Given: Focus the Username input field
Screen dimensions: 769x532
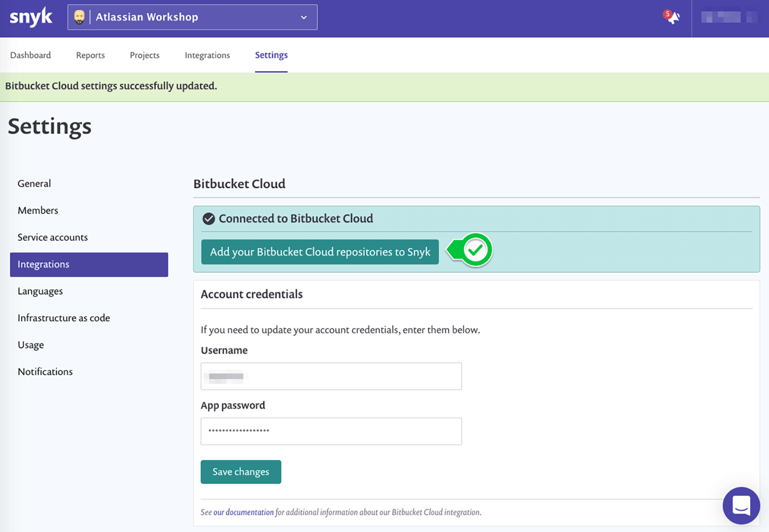Looking at the screenshot, I should (x=331, y=376).
